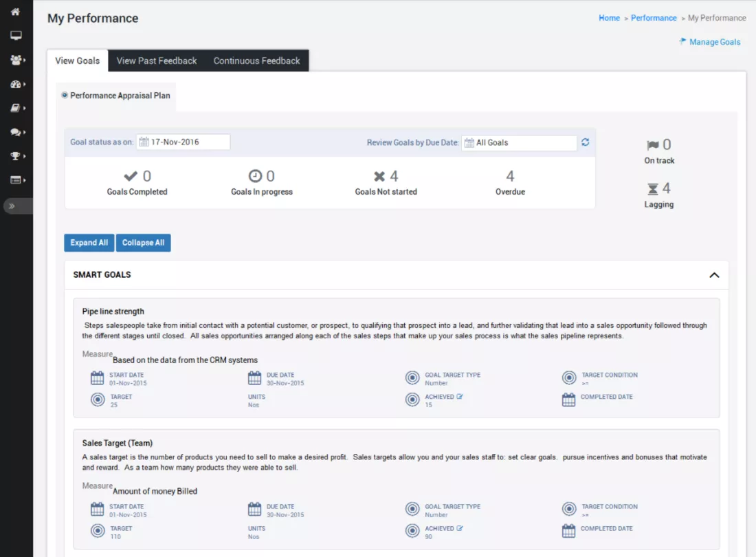Click the Pipe line strength goal title
The width and height of the screenshot is (756, 557).
coord(113,312)
